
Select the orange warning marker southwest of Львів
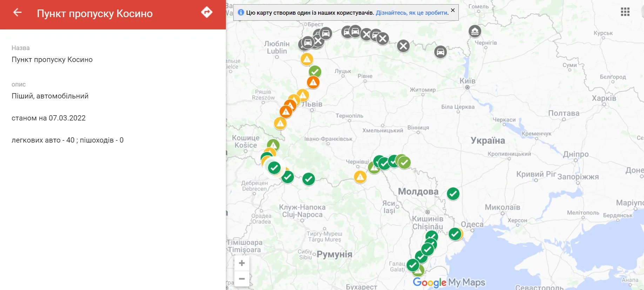point(286,112)
